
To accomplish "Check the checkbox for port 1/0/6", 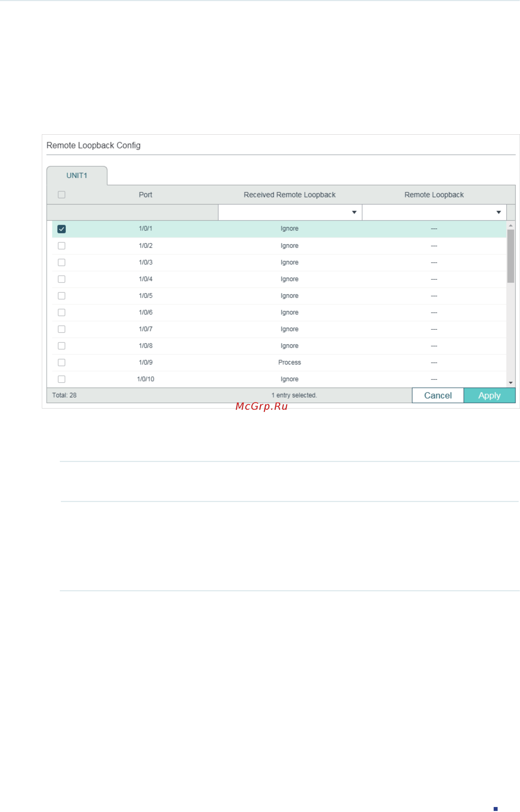I will tap(61, 313).
